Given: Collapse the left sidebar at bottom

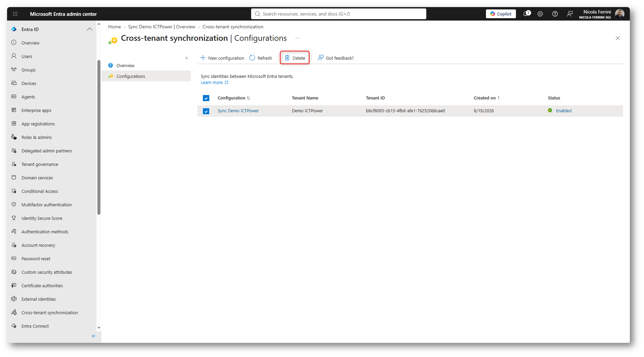Looking at the screenshot, I should [94, 336].
